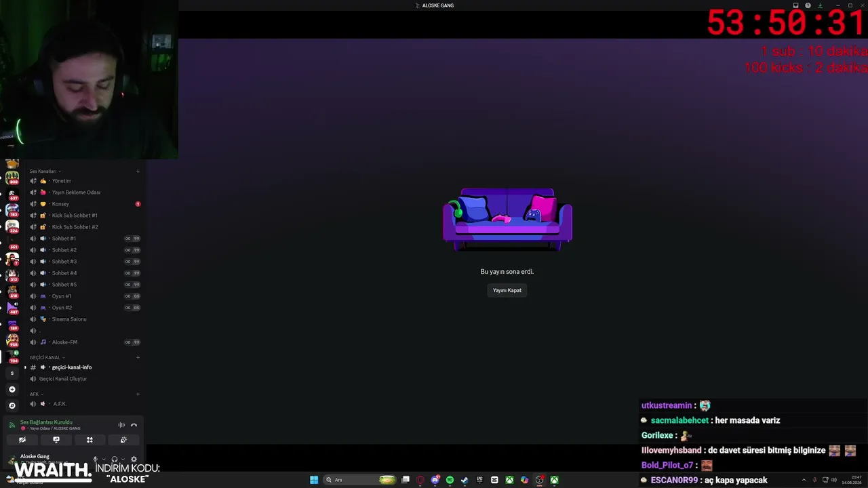Screen dimensions: 868x488
Task: Open the taskbar clock and date
Action: pos(850,480)
